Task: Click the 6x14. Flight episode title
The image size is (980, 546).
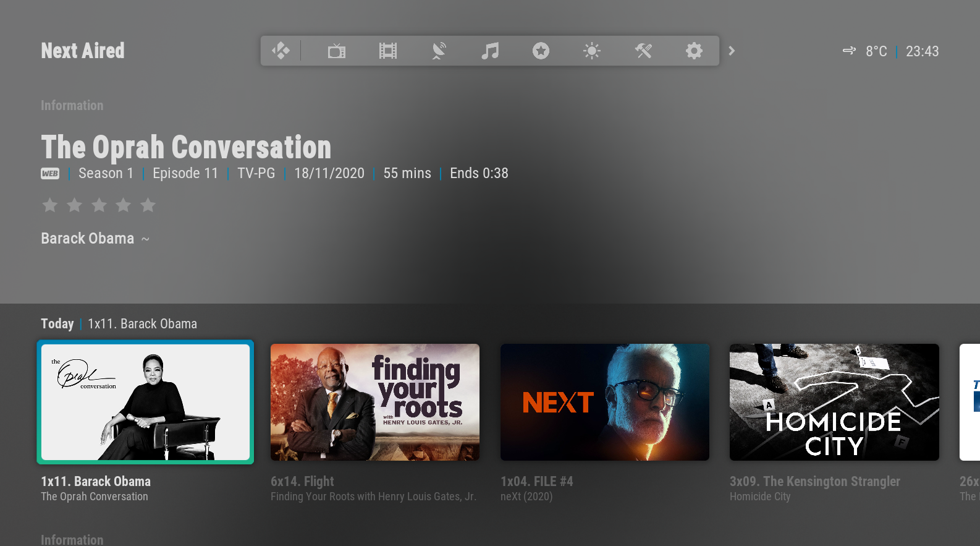Action: click(302, 481)
